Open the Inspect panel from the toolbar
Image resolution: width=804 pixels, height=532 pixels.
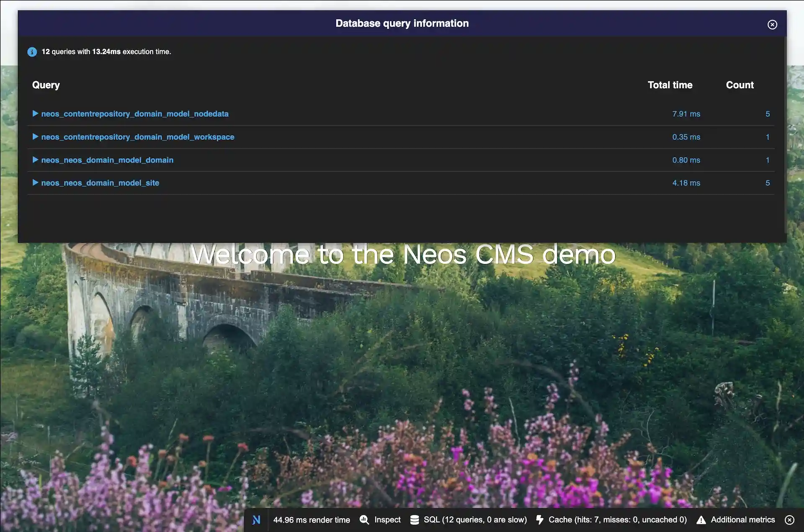point(387,520)
